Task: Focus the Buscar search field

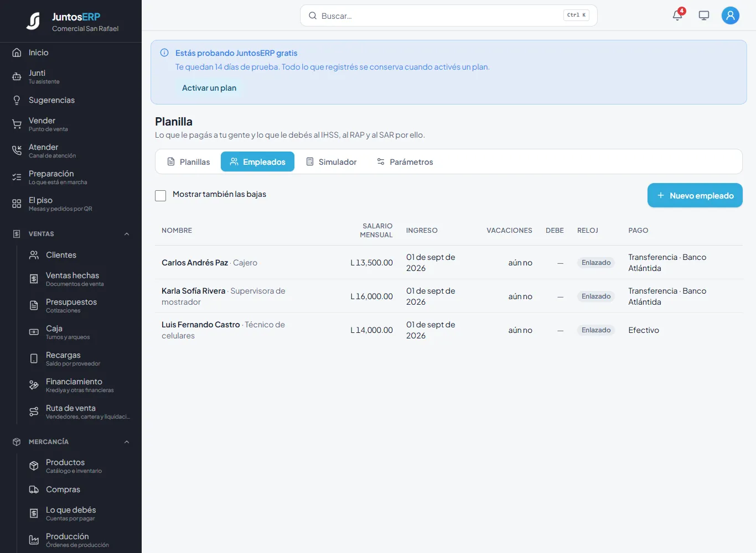Action: pos(449,15)
